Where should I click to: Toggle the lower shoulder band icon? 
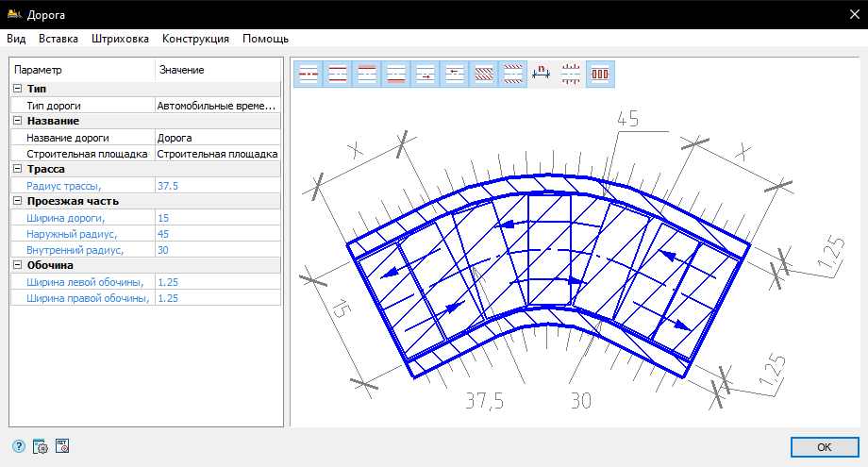[x=396, y=75]
